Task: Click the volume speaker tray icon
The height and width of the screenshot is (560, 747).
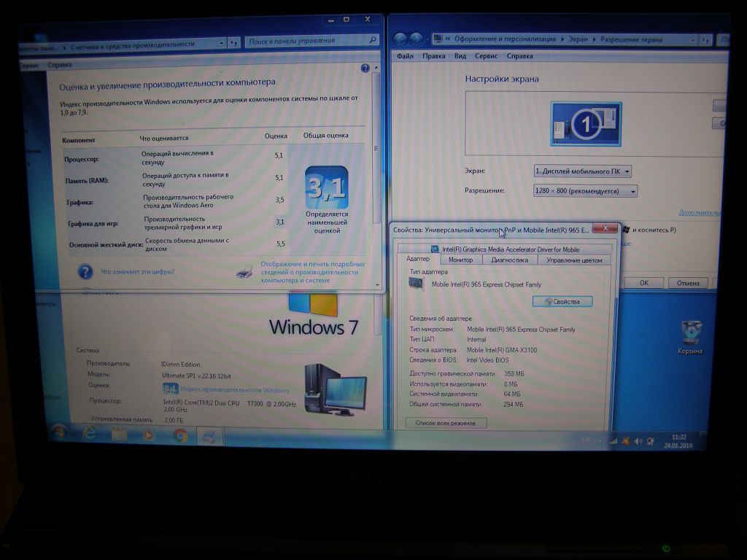Action: (x=638, y=441)
